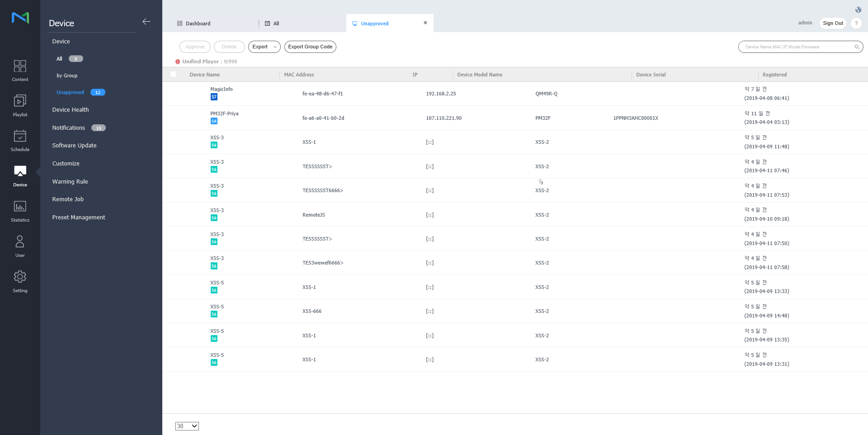Viewport: 868px width, 435px height.
Task: Click the help question mark icon
Action: click(x=856, y=24)
